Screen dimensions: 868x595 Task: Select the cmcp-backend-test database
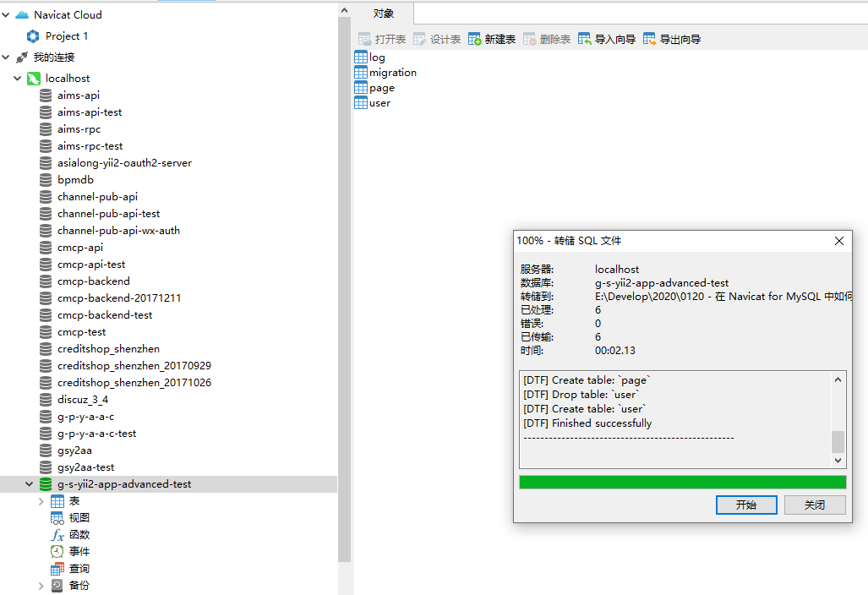coord(105,315)
